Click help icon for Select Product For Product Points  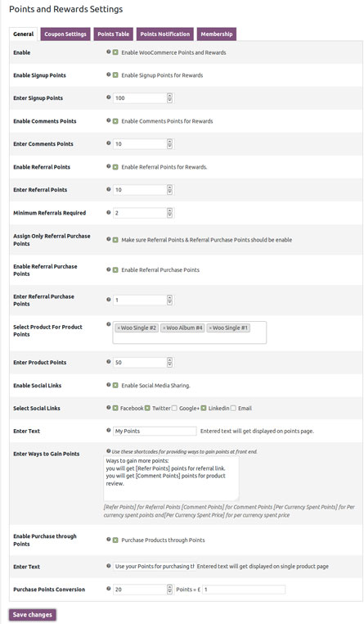coord(109,324)
